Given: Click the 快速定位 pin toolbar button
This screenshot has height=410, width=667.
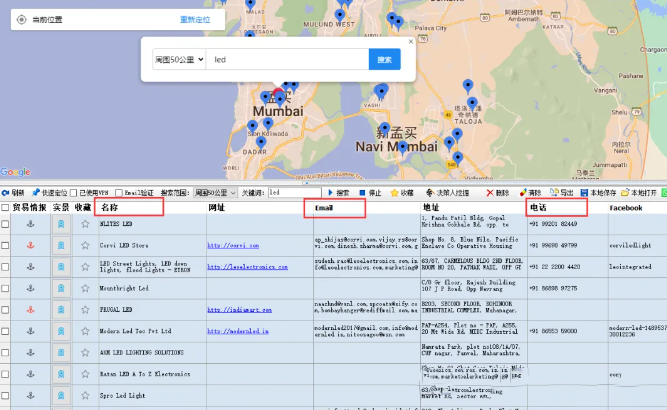Looking at the screenshot, I should [x=50, y=193].
